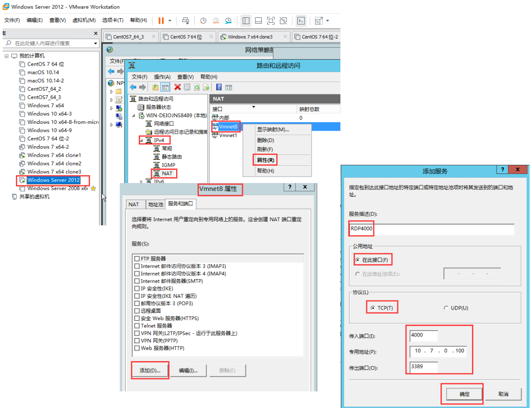Click the revert-to-snapshot toolbar icon
This screenshot has height=408, width=532.
point(216,20)
